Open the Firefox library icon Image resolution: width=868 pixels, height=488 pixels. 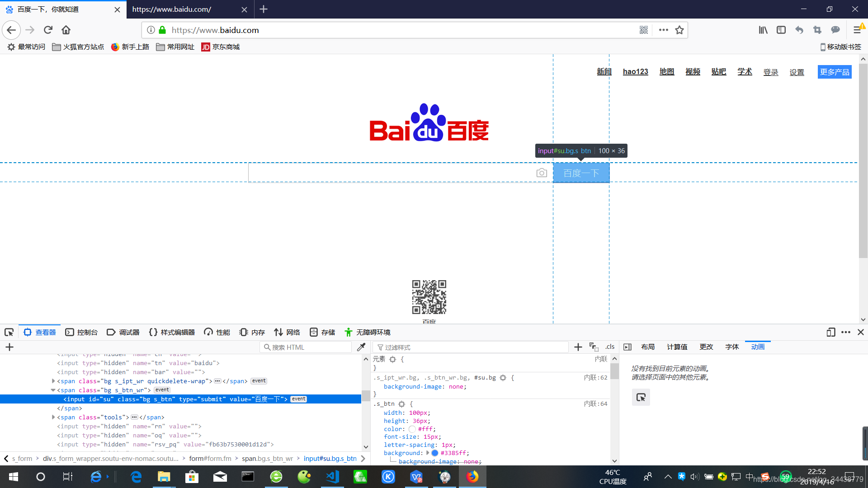pyautogui.click(x=763, y=30)
